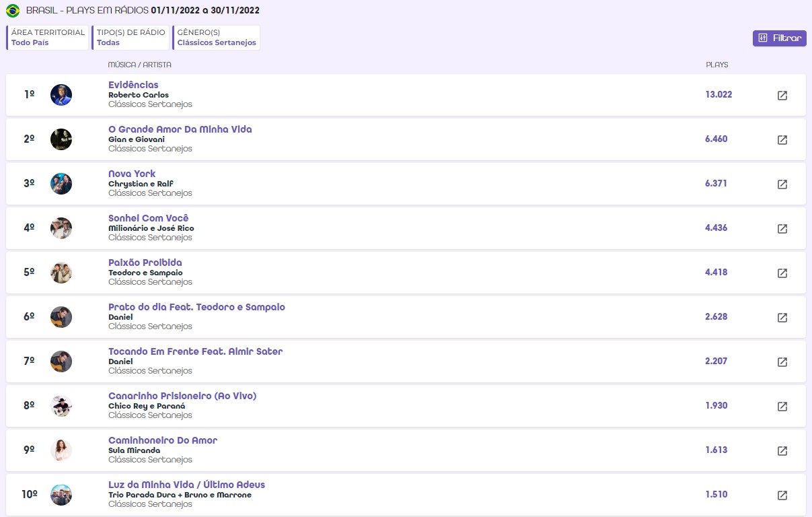Viewport: 812px width, 517px height.
Task: Open the song Paixão Proibida
Action: click(145, 263)
